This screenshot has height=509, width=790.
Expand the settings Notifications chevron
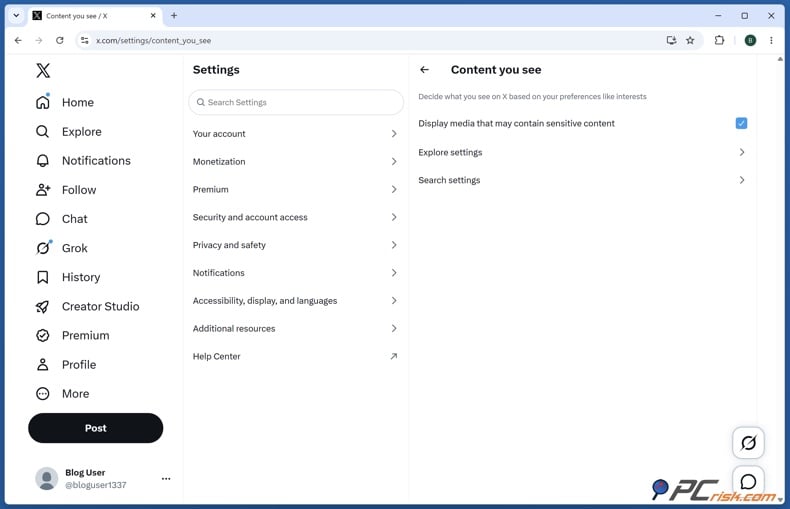pyautogui.click(x=394, y=273)
